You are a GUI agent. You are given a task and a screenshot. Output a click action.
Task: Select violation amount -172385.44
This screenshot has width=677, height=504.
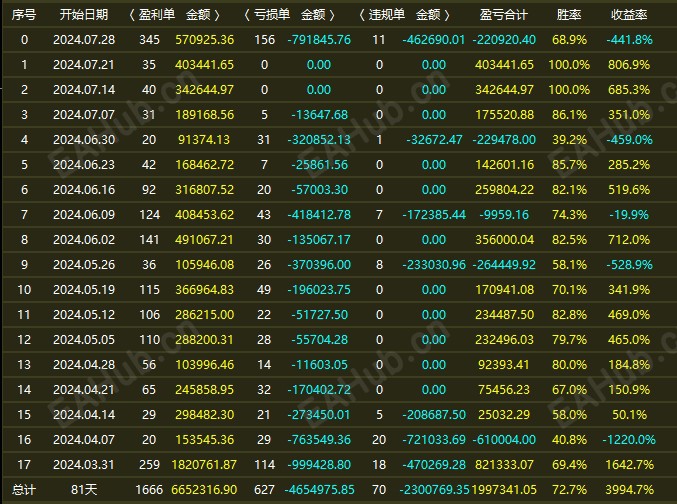(x=434, y=215)
